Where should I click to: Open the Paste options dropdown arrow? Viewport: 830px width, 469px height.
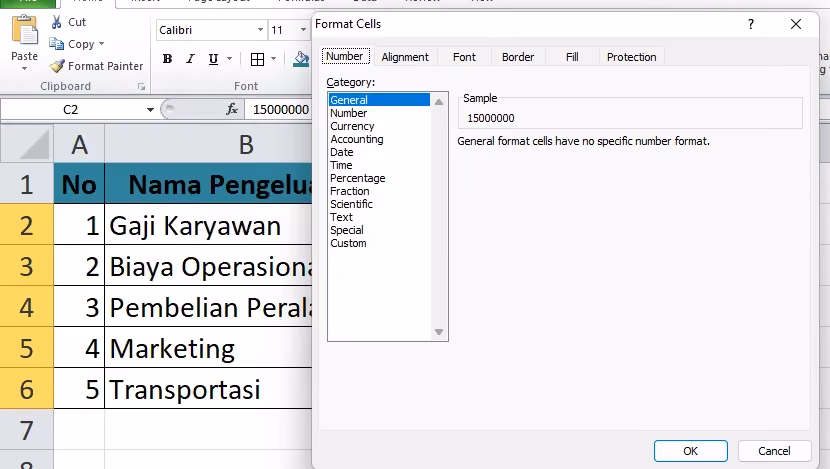click(24, 68)
